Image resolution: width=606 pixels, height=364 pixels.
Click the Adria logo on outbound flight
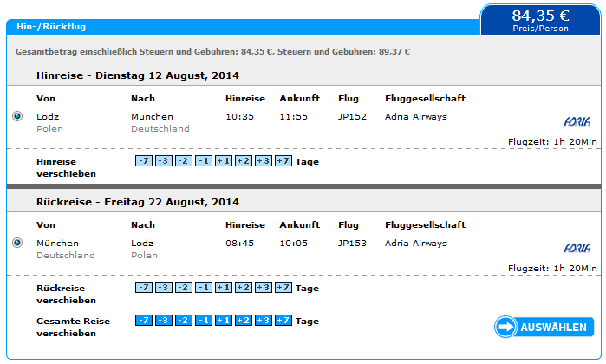tap(577, 121)
